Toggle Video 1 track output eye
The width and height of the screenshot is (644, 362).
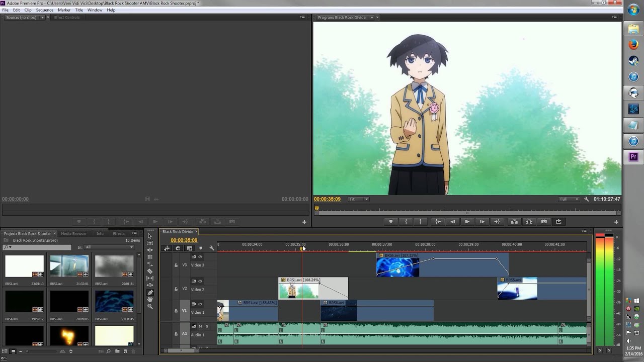[x=200, y=304]
